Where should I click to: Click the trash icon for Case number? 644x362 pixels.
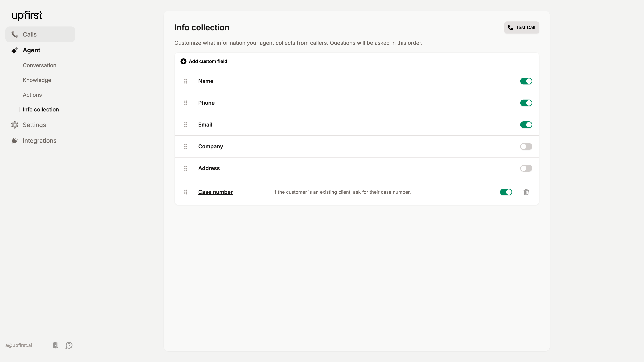point(526,192)
